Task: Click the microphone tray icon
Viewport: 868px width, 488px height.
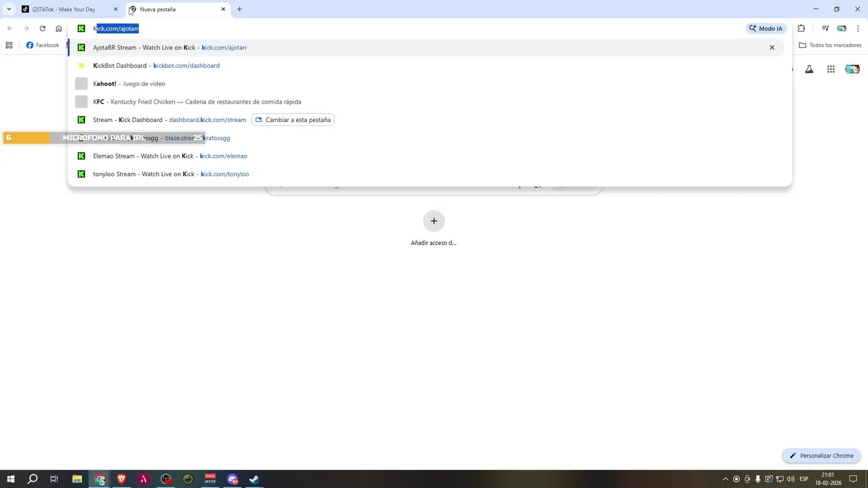Action: [758, 479]
